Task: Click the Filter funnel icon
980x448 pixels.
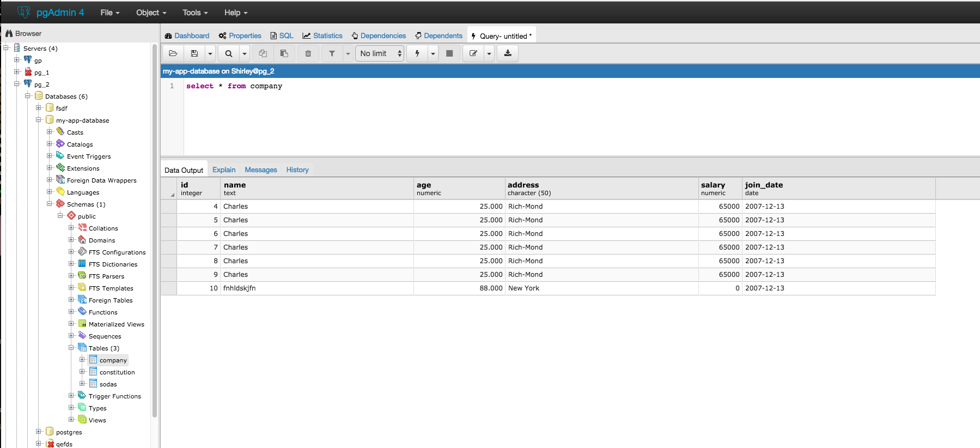Action: 332,53
